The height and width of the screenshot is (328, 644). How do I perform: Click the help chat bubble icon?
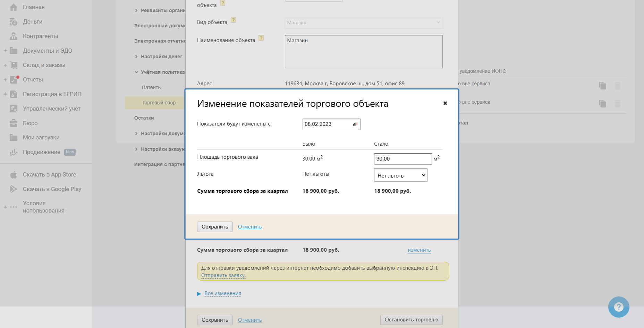click(x=618, y=307)
